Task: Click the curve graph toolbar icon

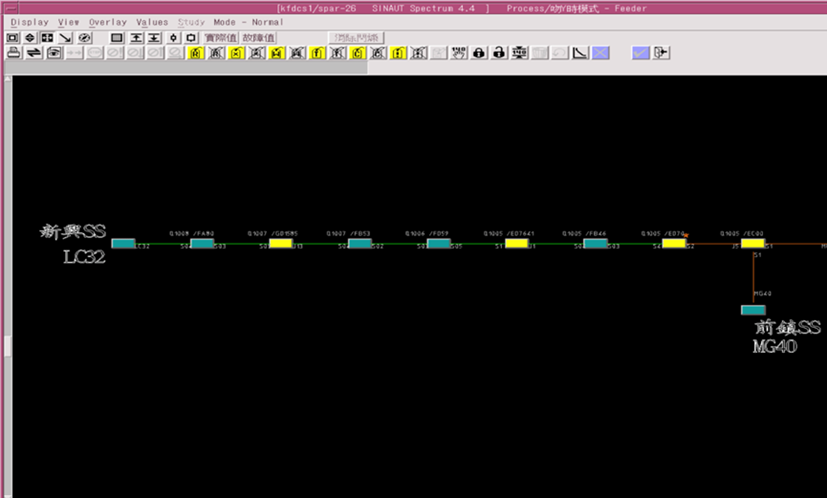Action: click(579, 53)
